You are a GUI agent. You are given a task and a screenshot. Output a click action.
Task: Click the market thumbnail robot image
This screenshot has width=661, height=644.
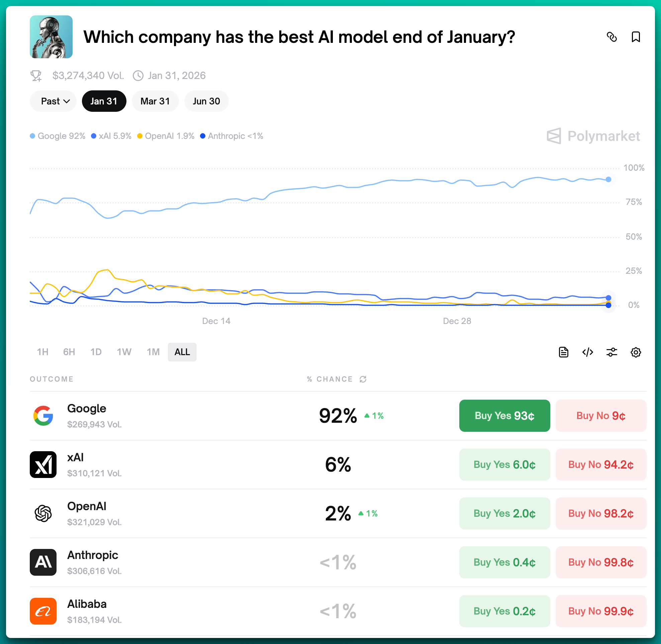point(51,37)
